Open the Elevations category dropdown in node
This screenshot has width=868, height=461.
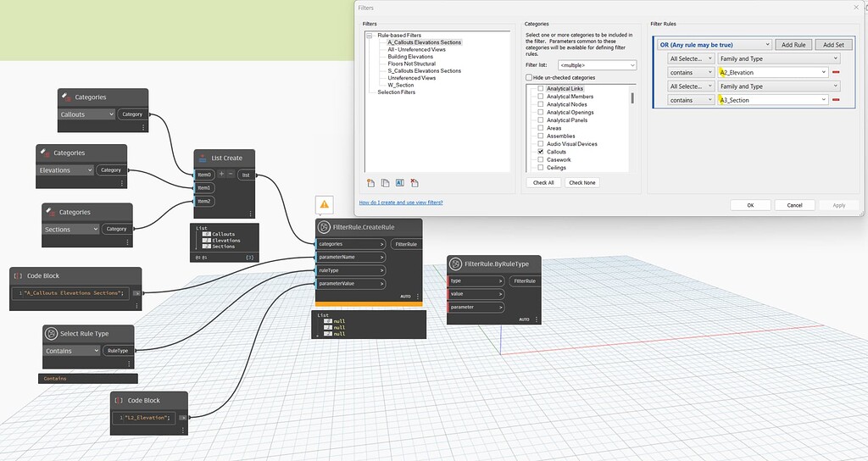click(x=66, y=170)
